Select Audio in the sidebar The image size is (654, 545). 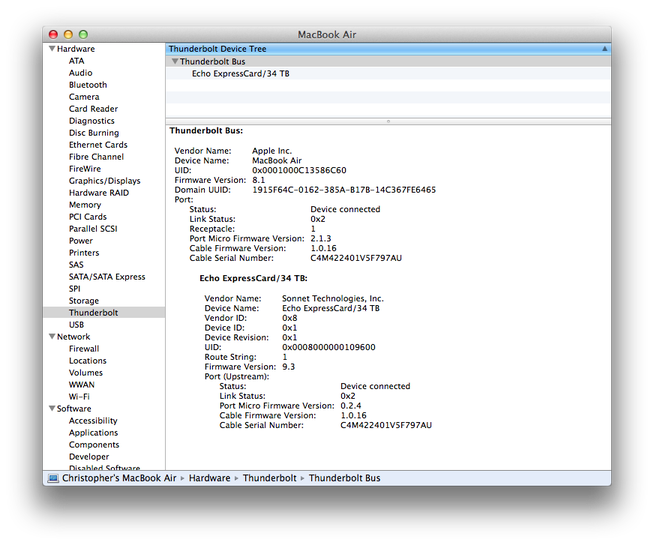pos(80,73)
